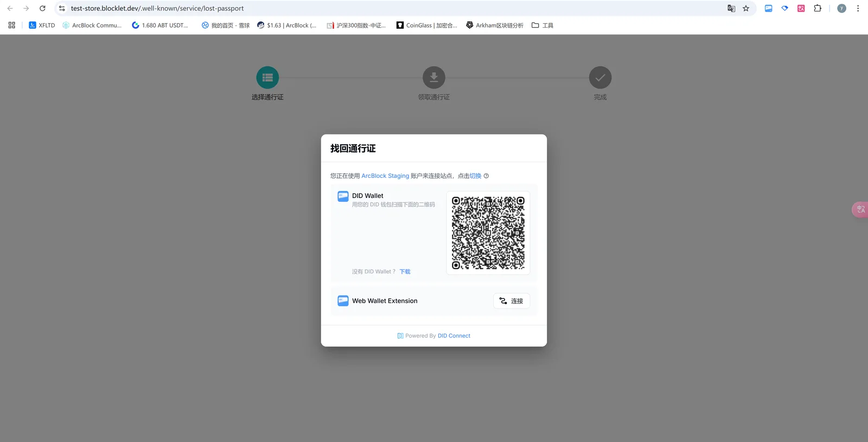Open the XFLTD bookmark
868x442 pixels.
42,25
